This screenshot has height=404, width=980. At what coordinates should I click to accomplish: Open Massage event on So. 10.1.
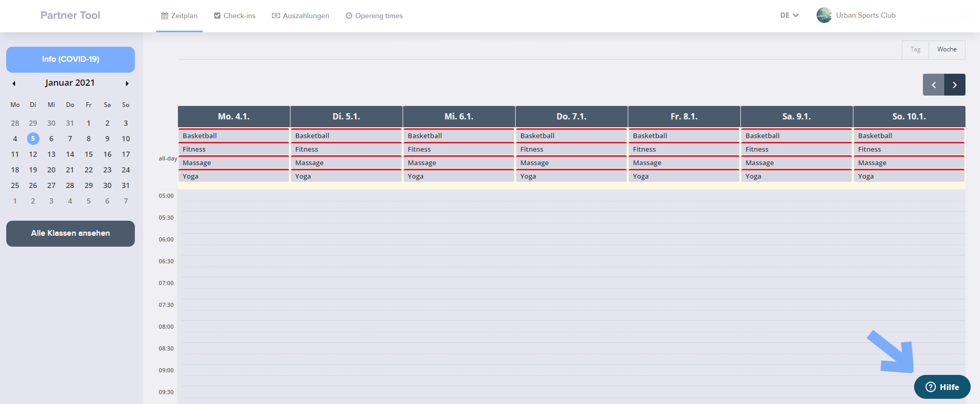(x=909, y=163)
